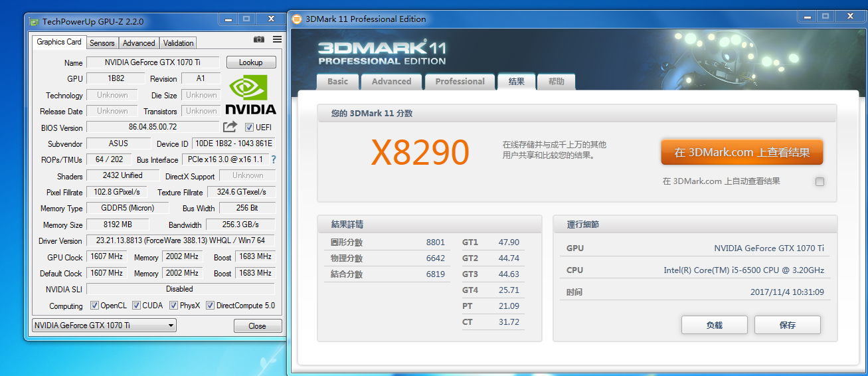Switch to the Graphics Card tab
Screen dimensions: 868x376
point(59,42)
